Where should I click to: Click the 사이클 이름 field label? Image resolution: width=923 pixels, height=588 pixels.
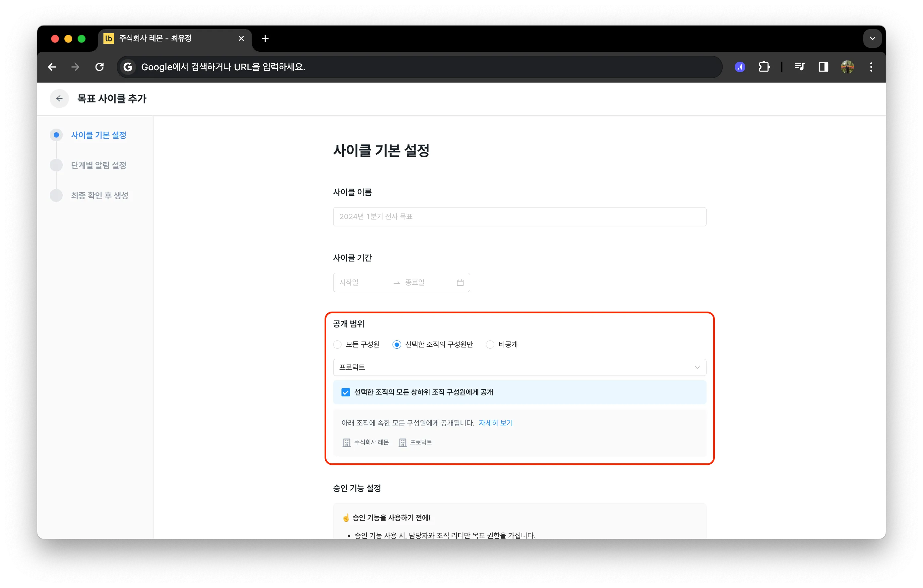click(x=352, y=192)
